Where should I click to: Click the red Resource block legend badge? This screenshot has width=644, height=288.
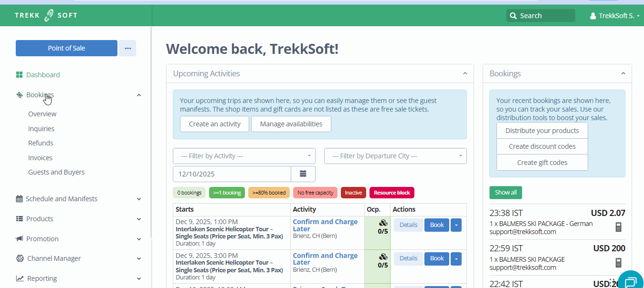tap(391, 193)
